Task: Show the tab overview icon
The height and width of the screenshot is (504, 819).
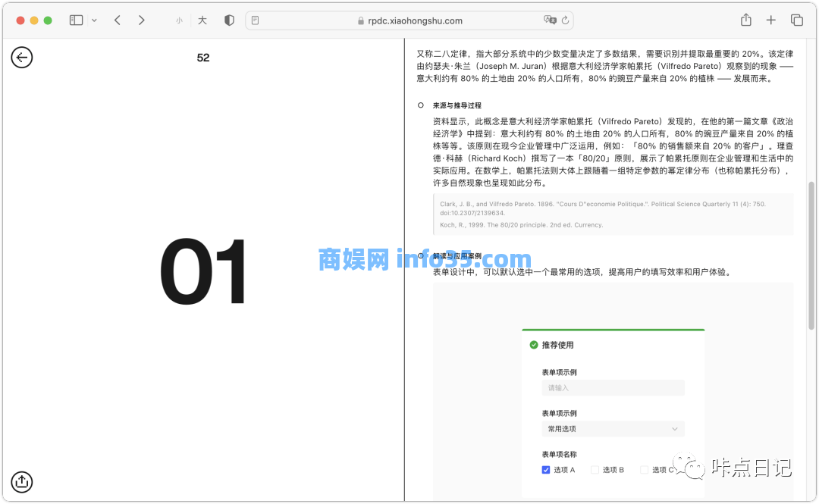Action: 796,20
